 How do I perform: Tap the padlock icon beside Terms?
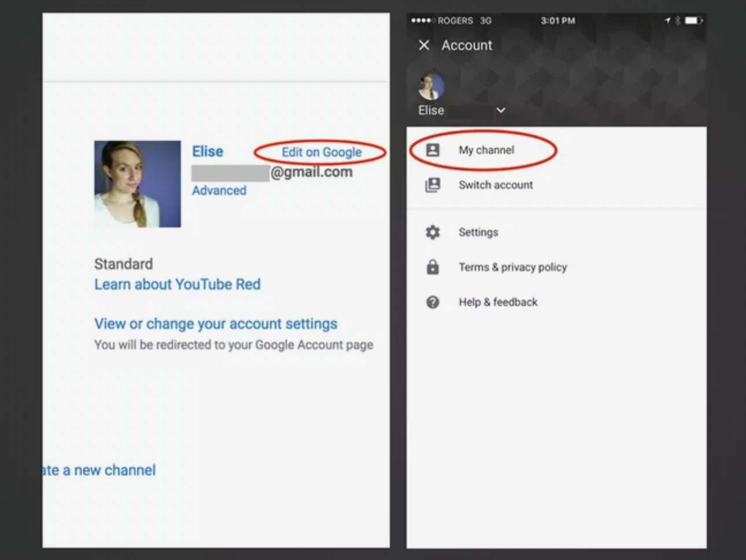pos(433,267)
